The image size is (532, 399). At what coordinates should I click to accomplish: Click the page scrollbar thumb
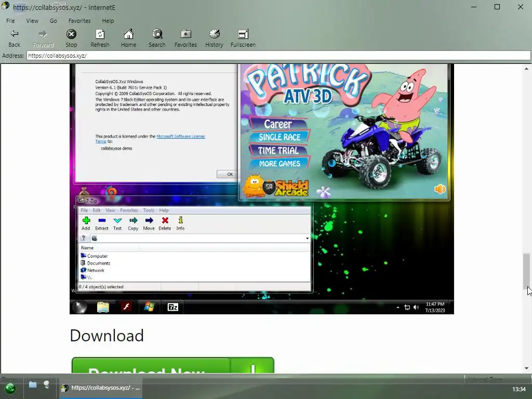coord(526,270)
